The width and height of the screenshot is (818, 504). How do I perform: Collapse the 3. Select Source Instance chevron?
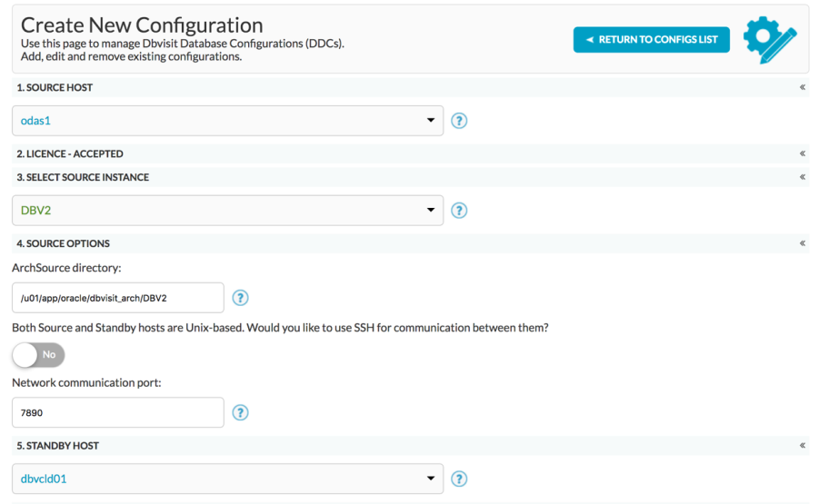(803, 177)
